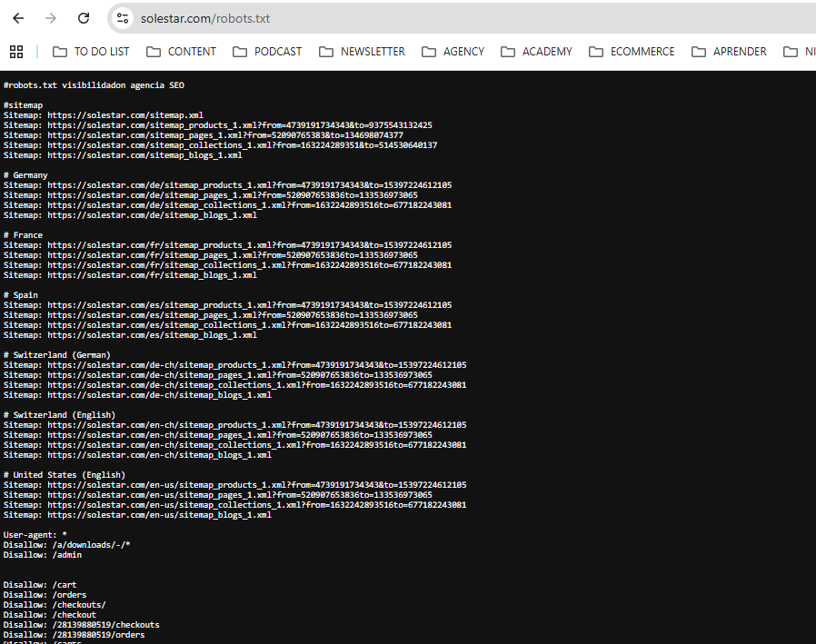Click the address bar showing solestar.com/robots.txt
This screenshot has width=816, height=644.
[363, 18]
